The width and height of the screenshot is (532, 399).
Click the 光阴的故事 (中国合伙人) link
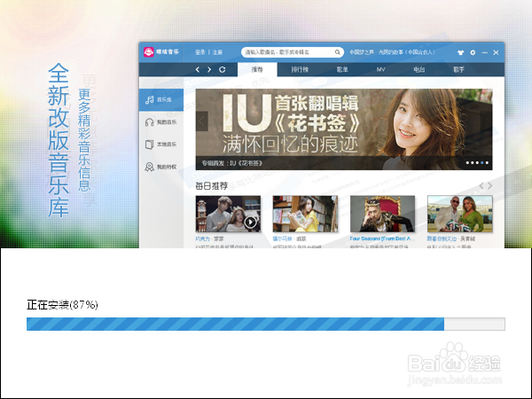pyautogui.click(x=407, y=52)
